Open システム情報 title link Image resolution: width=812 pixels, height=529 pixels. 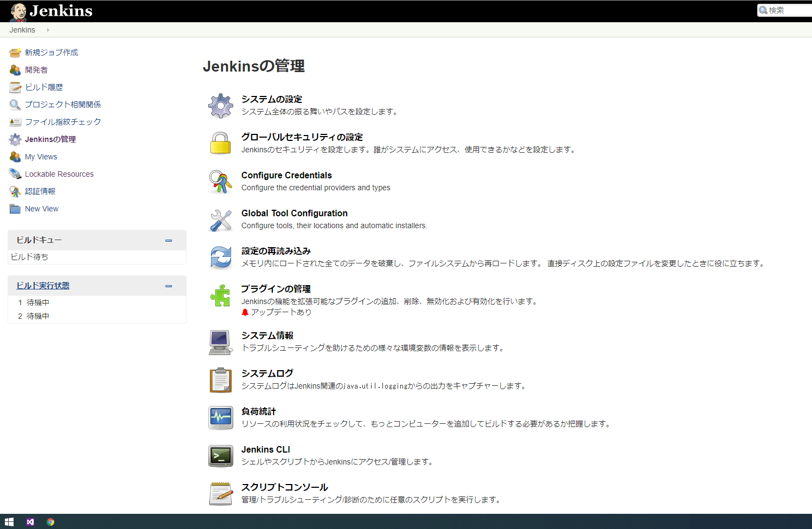pos(267,336)
